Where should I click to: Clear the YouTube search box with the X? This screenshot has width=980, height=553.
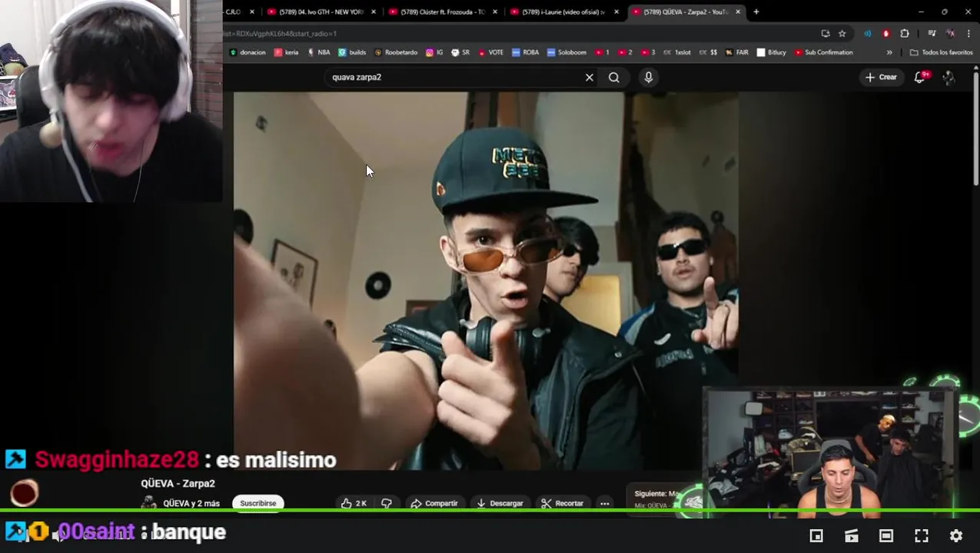coord(590,78)
